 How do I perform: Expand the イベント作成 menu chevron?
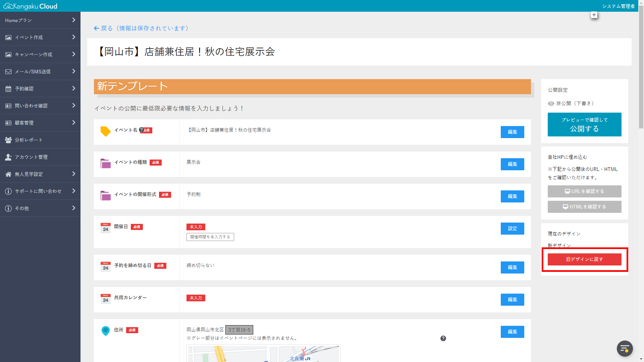74,37
